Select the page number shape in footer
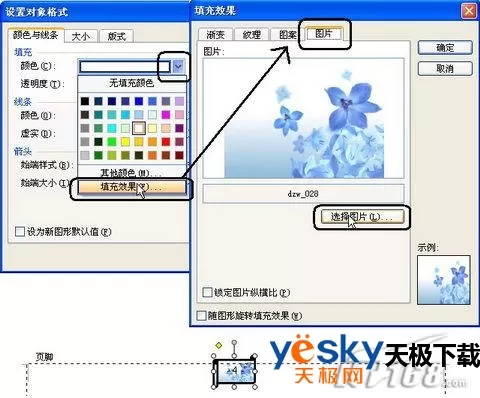Screen dimensions: 480x398 click(x=235, y=371)
